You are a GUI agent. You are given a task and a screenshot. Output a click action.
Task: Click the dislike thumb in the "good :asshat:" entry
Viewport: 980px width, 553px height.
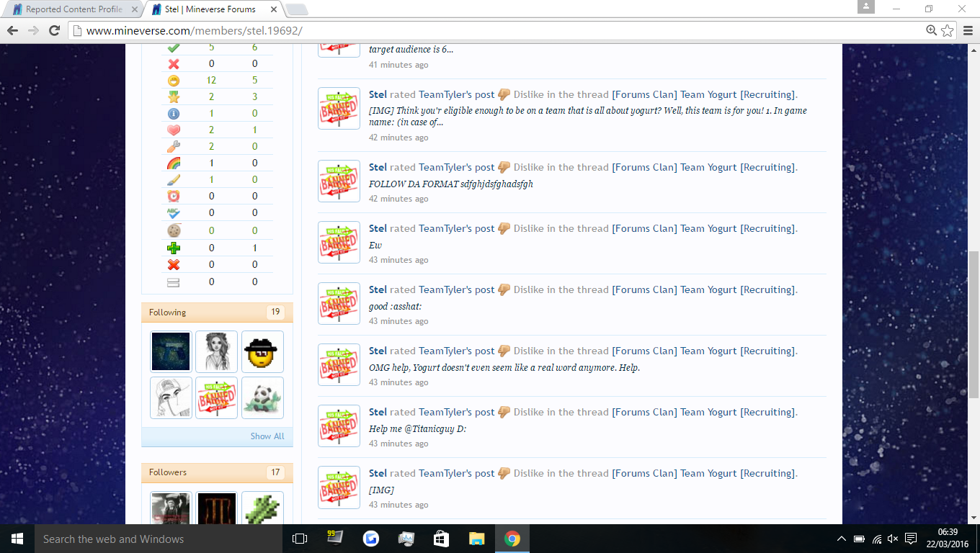coord(504,289)
